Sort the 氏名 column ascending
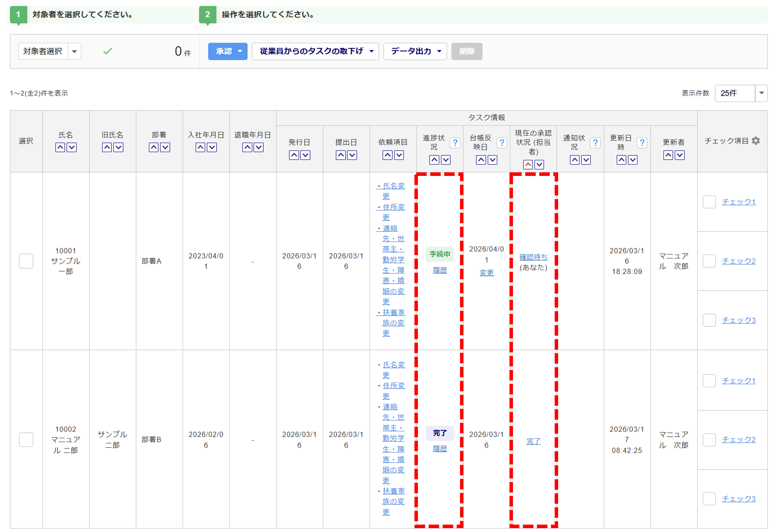The image size is (779, 532). (x=60, y=147)
